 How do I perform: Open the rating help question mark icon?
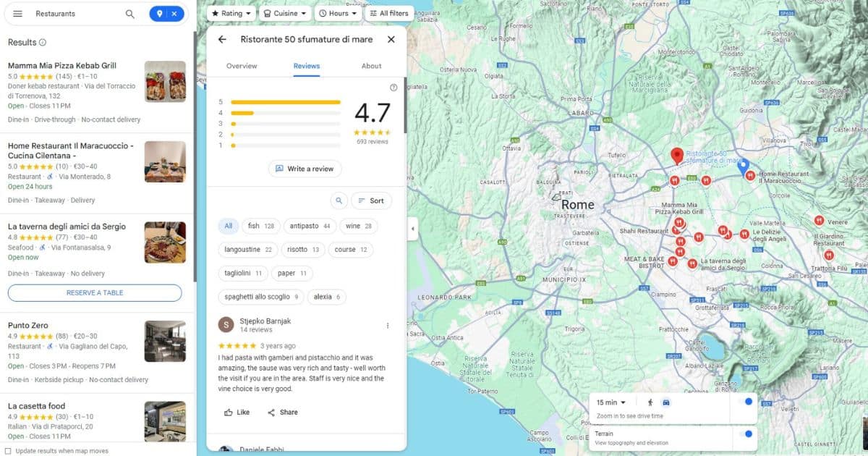(x=393, y=88)
